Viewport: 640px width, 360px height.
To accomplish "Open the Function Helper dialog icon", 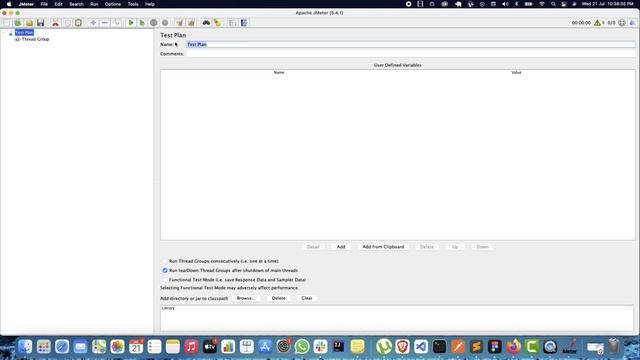I will pyautogui.click(x=232, y=23).
